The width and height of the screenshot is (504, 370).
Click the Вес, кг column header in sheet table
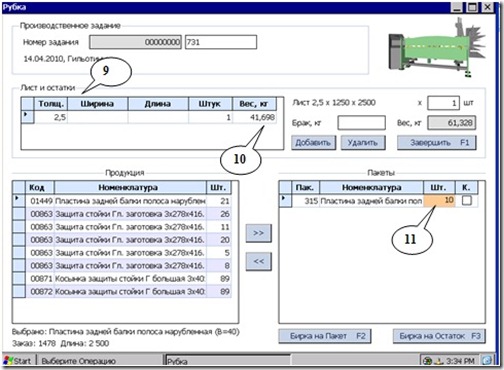coord(254,104)
